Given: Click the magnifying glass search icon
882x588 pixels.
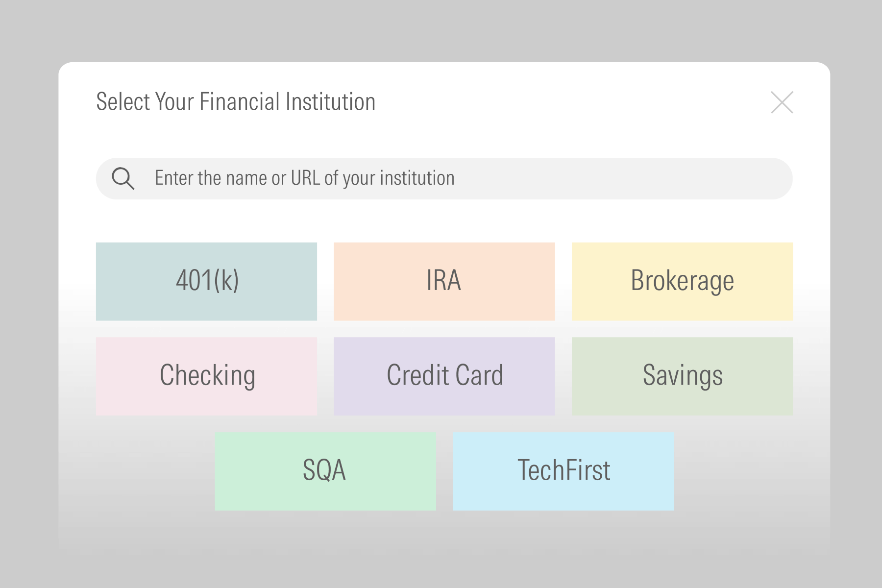Looking at the screenshot, I should point(122,178).
